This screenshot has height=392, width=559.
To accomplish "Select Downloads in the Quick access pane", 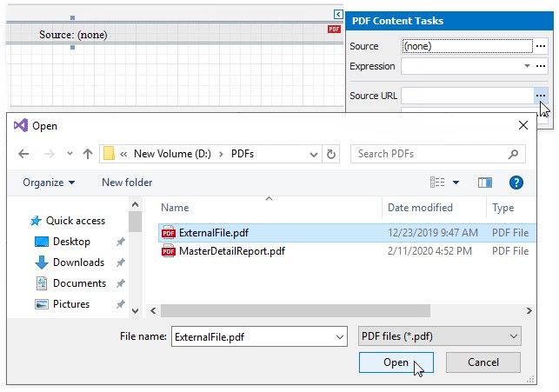I will (x=78, y=262).
